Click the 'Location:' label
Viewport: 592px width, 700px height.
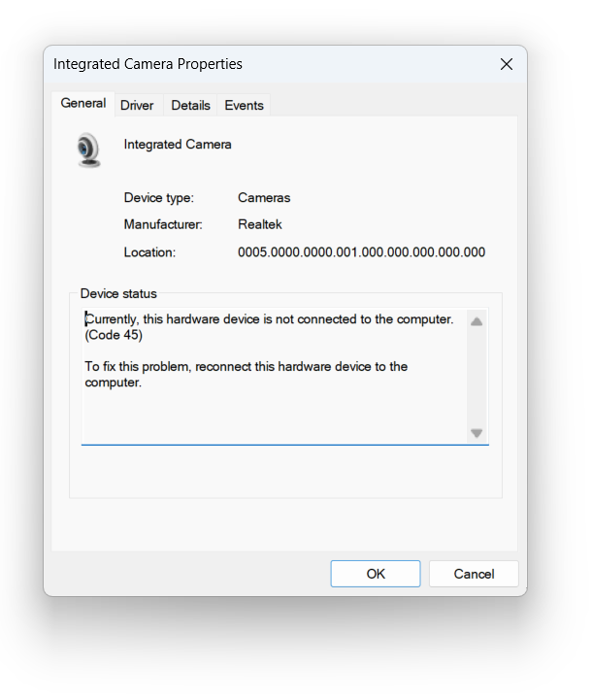(x=149, y=252)
